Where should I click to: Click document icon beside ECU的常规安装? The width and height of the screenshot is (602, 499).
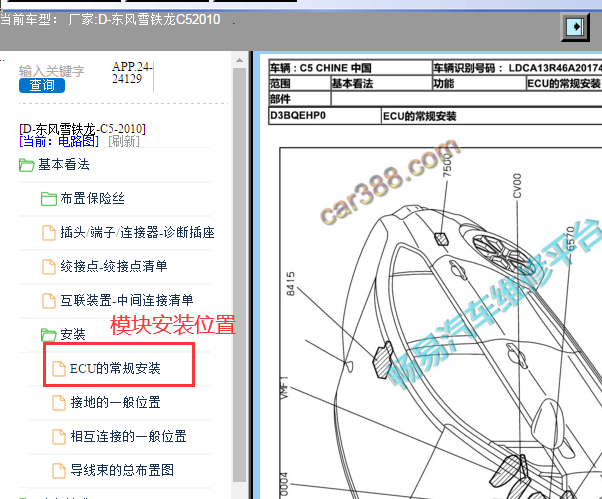(59, 368)
